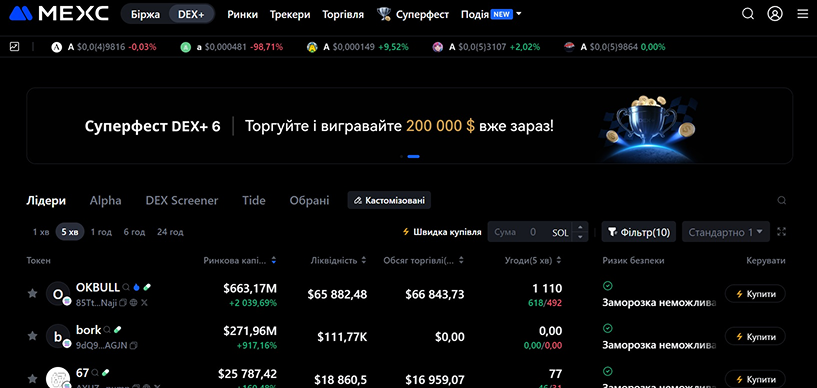This screenshot has height=388, width=817.
Task: Select the active blue banner carousel indicator
Action: (414, 156)
